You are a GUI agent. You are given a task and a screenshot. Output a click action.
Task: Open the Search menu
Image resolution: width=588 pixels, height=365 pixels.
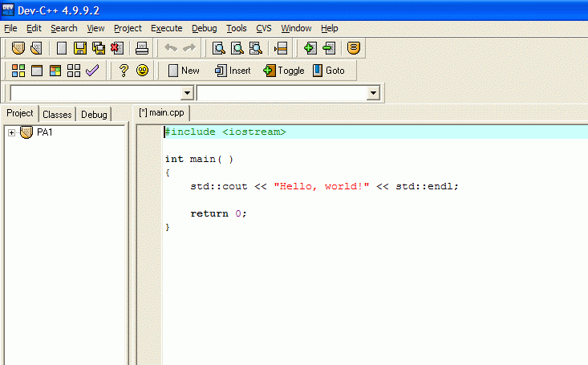pos(63,28)
